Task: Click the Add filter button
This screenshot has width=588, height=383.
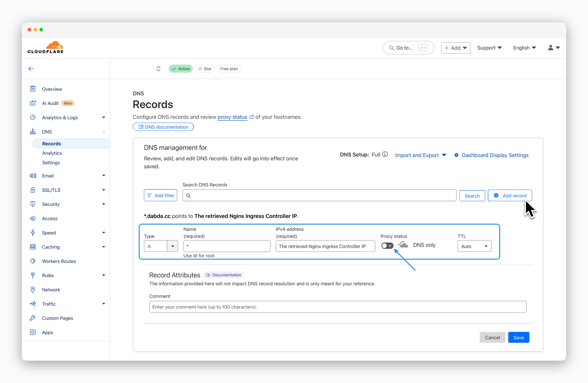Action: click(x=161, y=195)
